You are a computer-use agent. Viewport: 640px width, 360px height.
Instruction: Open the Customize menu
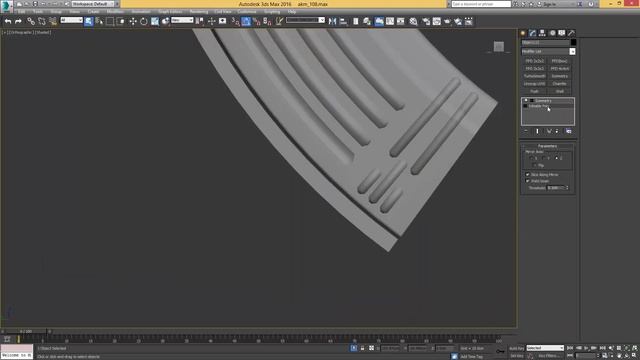[247, 12]
